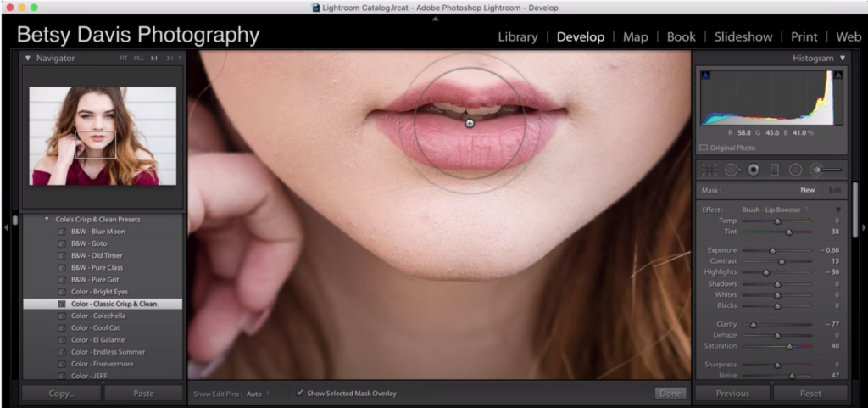
Task: Set Navigator zoom to FILL
Action: pos(139,59)
